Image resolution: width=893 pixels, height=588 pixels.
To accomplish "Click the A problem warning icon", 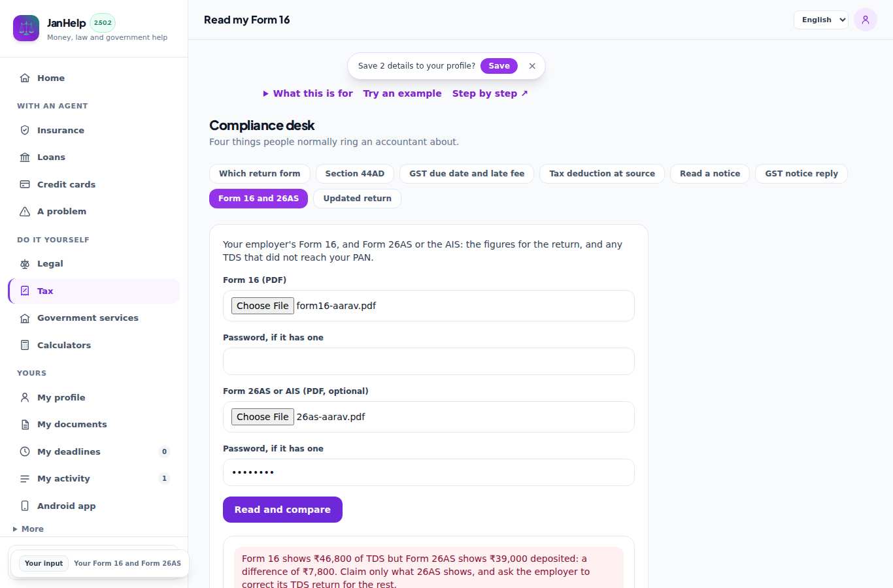I will [25, 211].
